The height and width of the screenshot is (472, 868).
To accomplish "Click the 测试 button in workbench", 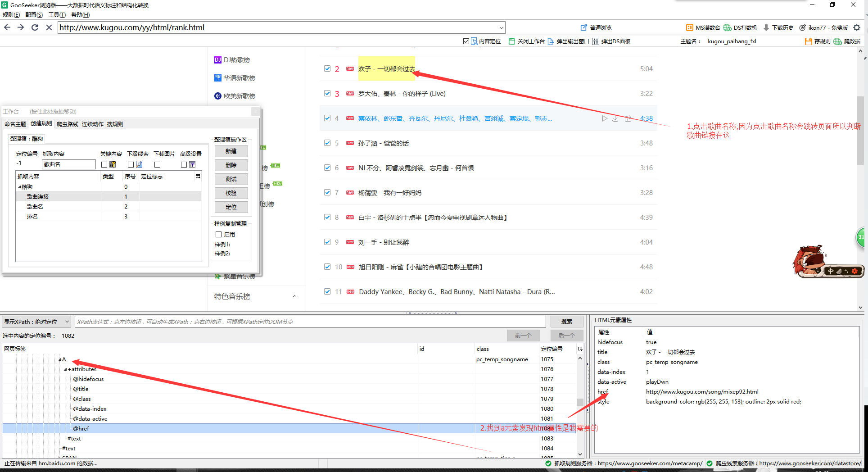I will [231, 179].
